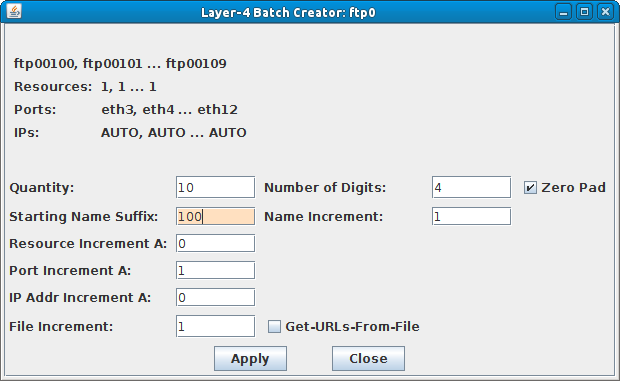Viewport: 620px width, 381px height.
Task: Focus the Quantity input field
Action: click(x=215, y=187)
